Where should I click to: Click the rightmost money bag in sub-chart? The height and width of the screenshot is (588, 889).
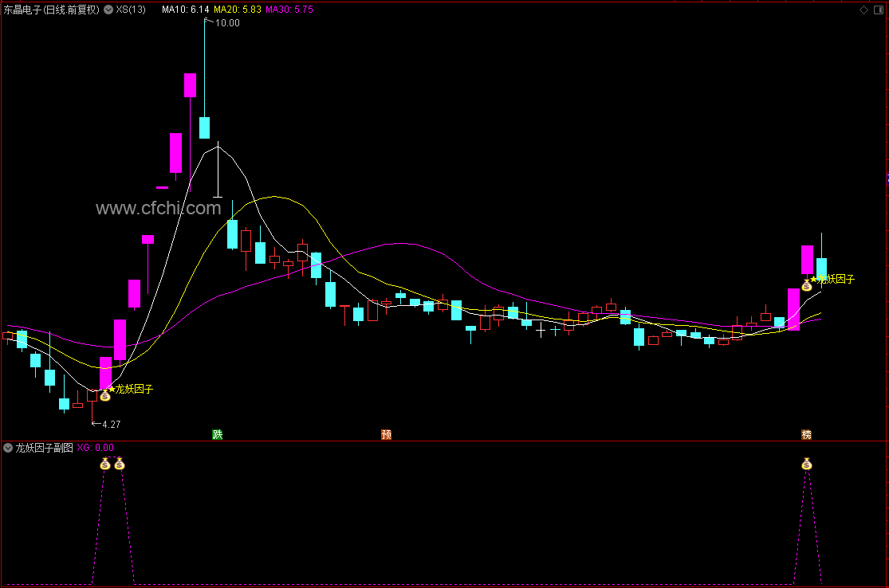[807, 464]
